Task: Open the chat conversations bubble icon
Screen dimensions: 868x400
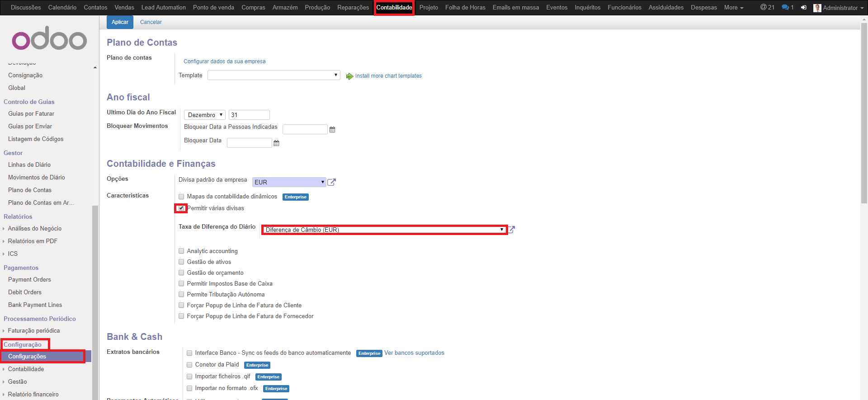Action: pyautogui.click(x=787, y=7)
